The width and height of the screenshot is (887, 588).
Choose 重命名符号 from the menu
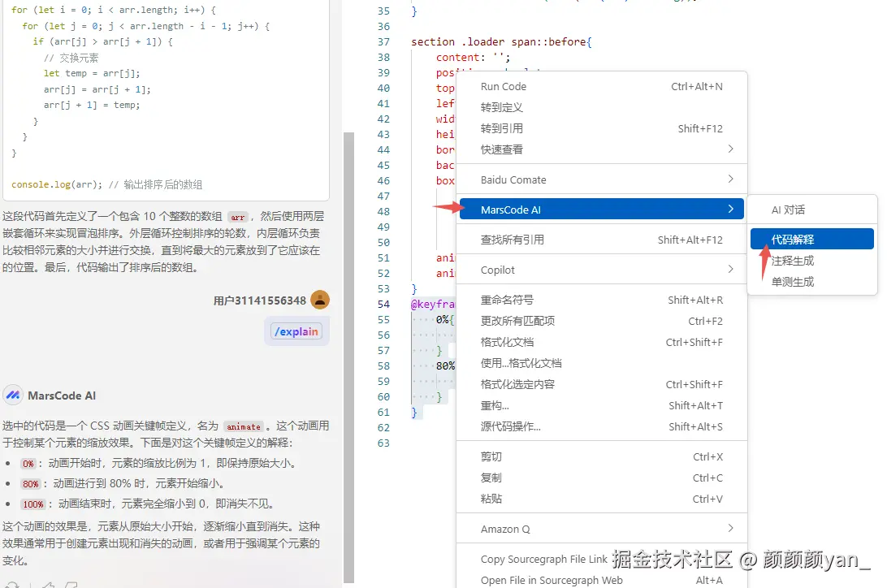point(602,300)
